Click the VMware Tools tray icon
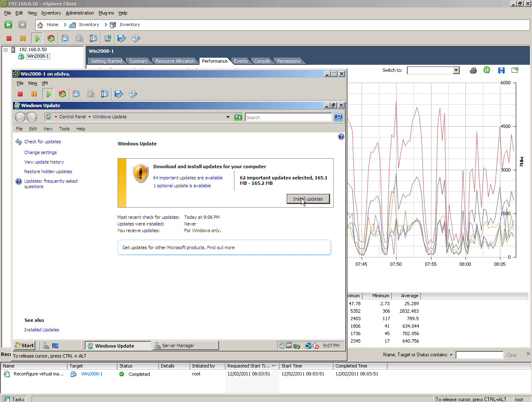 289,346
